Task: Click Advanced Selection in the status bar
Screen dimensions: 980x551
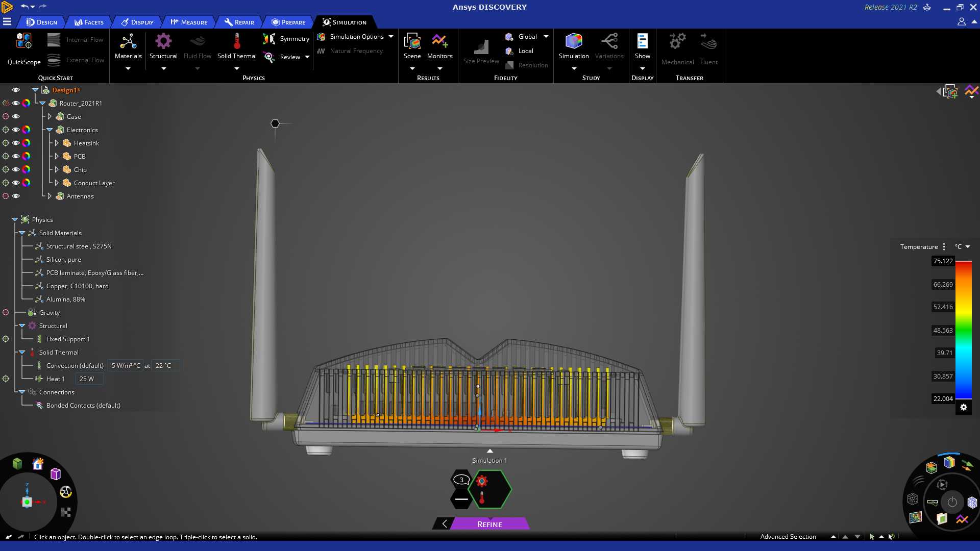Action: [x=788, y=537]
